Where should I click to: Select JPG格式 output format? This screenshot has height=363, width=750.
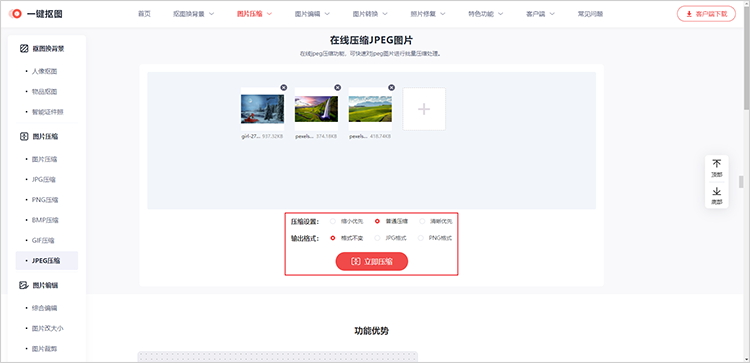coord(391,238)
